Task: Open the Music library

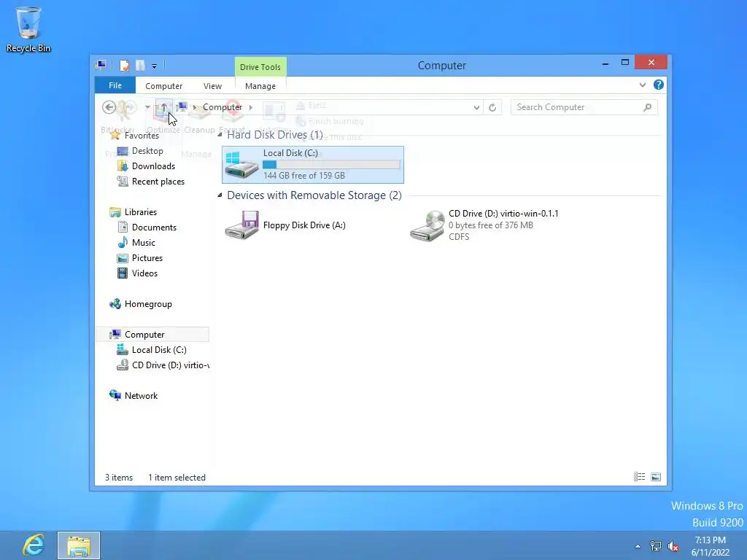Action: pyautogui.click(x=144, y=243)
